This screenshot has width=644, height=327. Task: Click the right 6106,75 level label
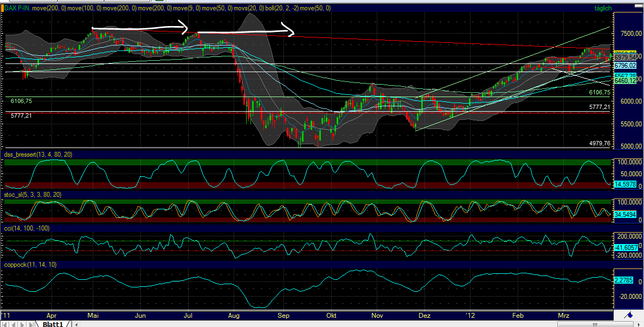pos(600,92)
